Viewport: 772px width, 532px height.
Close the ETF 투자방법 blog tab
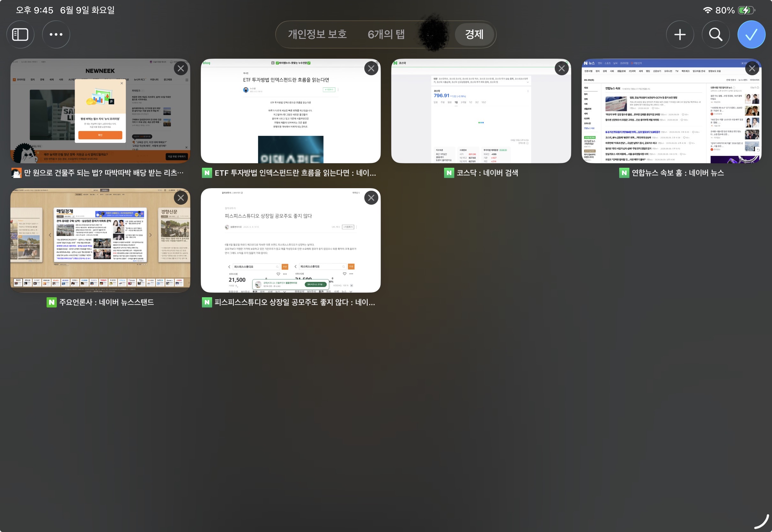point(371,69)
